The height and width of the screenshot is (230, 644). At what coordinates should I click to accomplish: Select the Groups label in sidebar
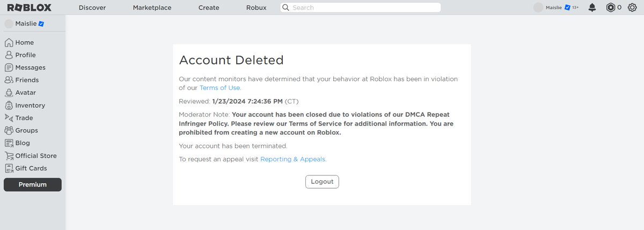coord(26,130)
